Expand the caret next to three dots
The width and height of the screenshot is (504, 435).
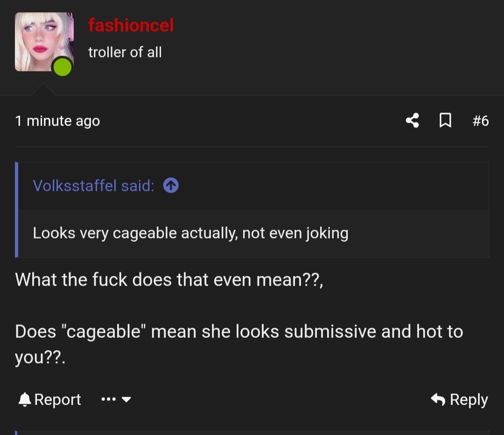[126, 400]
